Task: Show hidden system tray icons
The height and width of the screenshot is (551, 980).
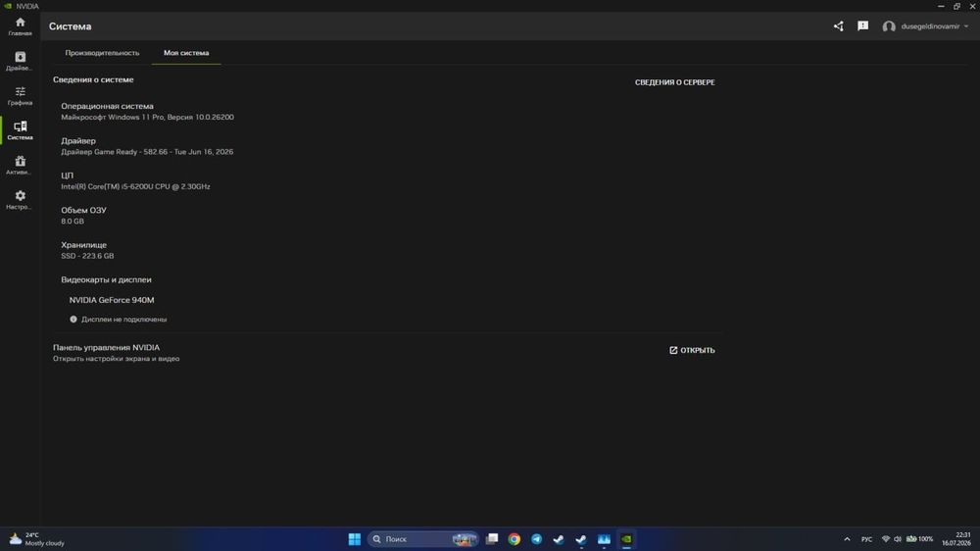Action: (847, 539)
